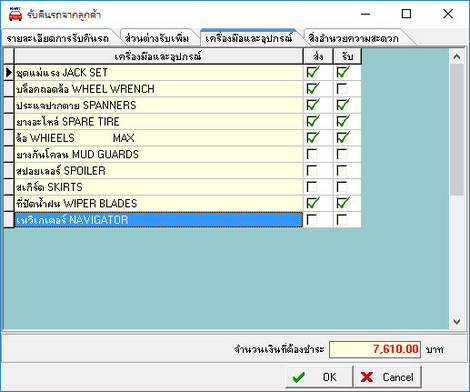470x392 pixels.
Task: Enable ส่ง checkbox for SPOILER
Action: click(x=312, y=170)
